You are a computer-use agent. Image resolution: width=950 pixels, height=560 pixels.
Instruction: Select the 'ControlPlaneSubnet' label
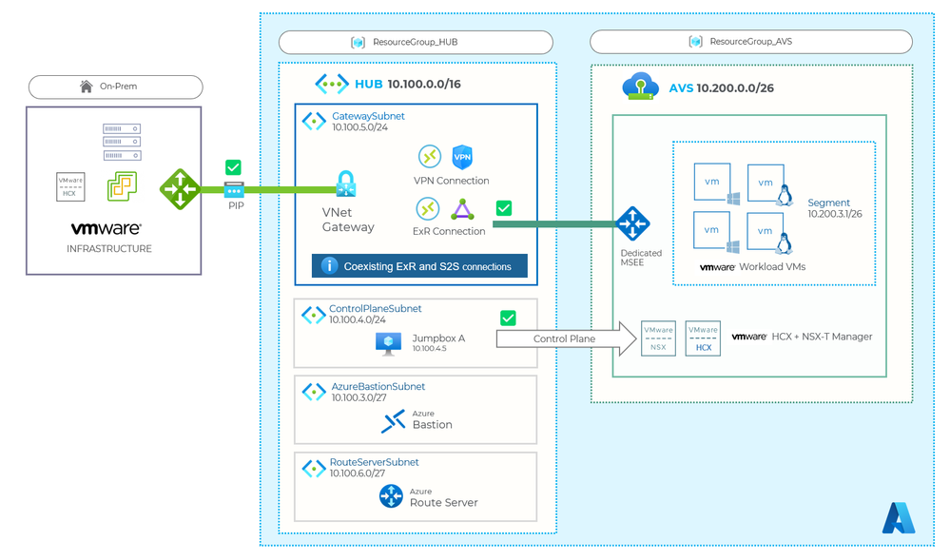375,308
